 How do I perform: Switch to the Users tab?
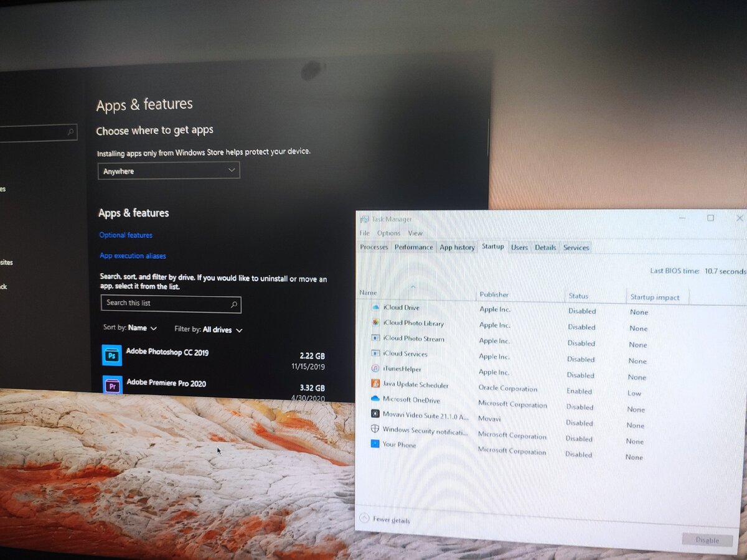[x=519, y=248]
